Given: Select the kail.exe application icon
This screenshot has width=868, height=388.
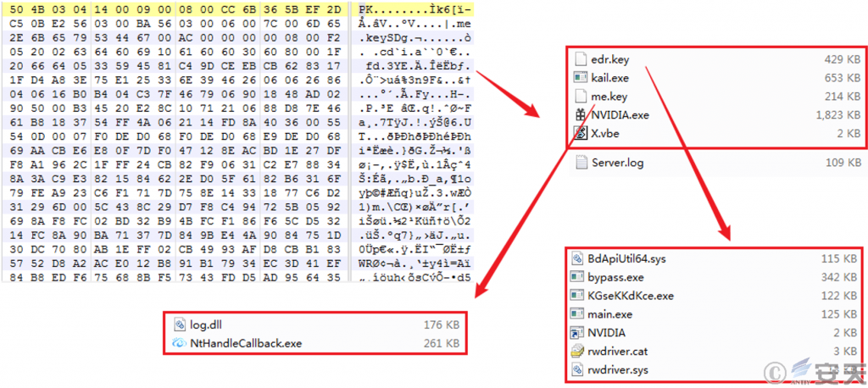Looking at the screenshot, I should (581, 77).
